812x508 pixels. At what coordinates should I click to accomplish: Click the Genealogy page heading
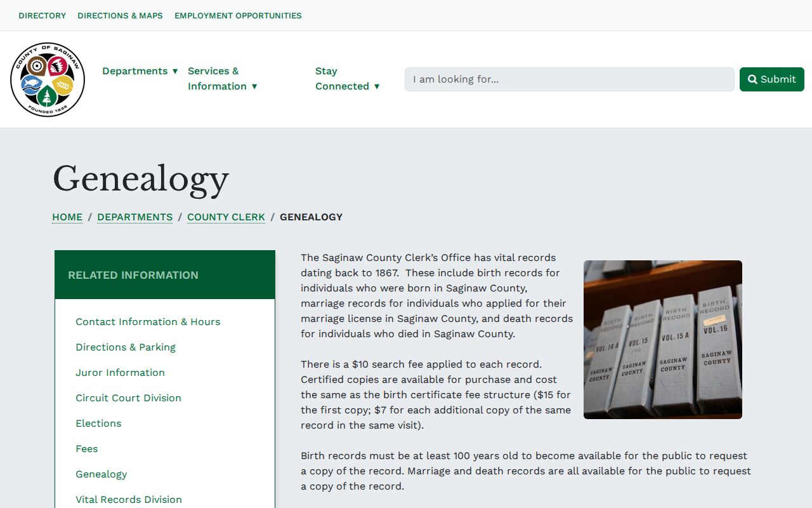pos(141,179)
